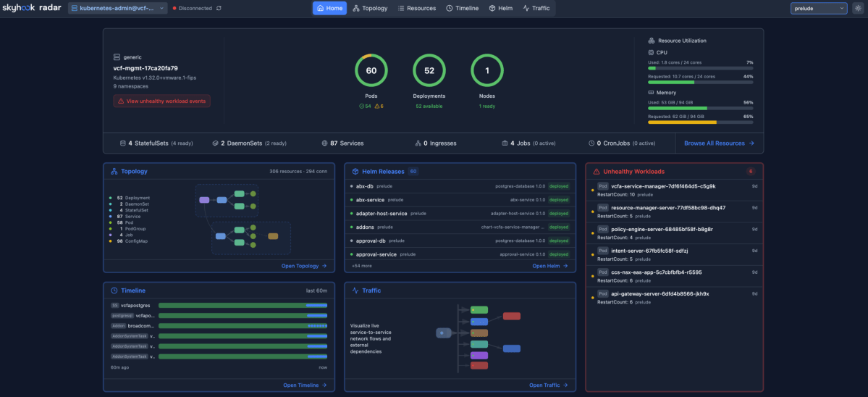This screenshot has width=868, height=397.
Task: Click the 87 Services globe icon entry
Action: click(x=342, y=143)
